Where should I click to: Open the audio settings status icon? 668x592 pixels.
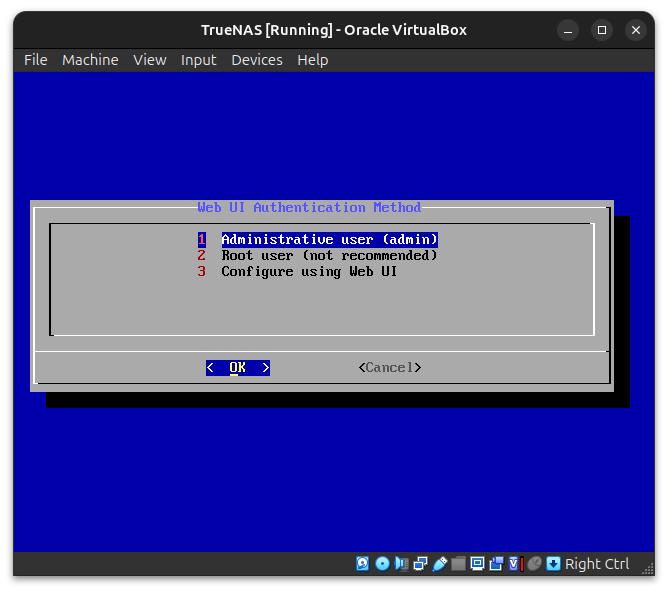[x=401, y=564]
